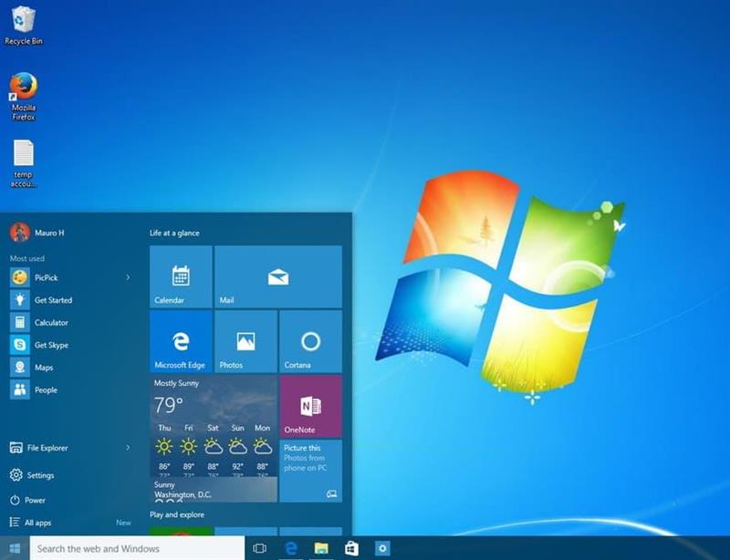
Task: Open the All apps list
Action: pyautogui.click(x=37, y=523)
